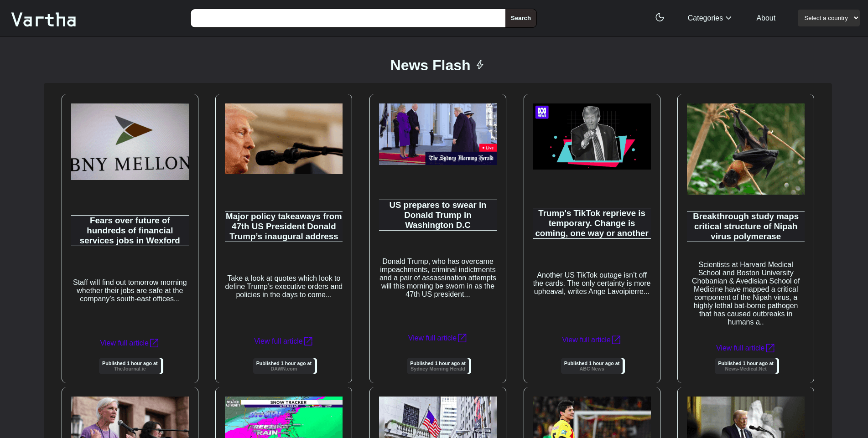Viewport: 868px width, 438px height.
Task: Open the About page
Action: (x=765, y=18)
